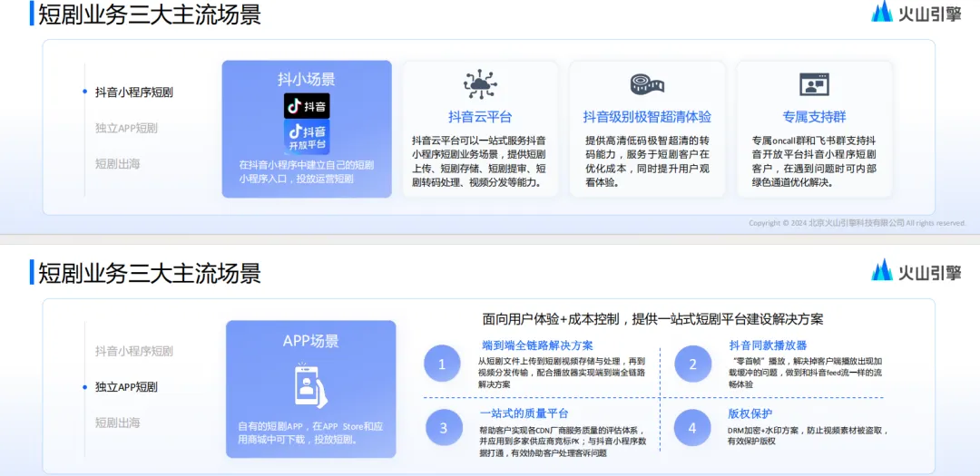Click the 火山引擎 logo on the 抖小场景 slide

(916, 12)
